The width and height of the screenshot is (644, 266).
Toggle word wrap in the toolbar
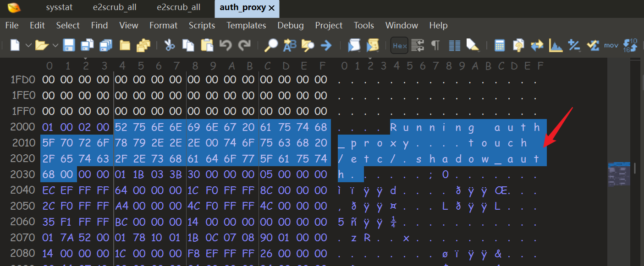(x=417, y=45)
